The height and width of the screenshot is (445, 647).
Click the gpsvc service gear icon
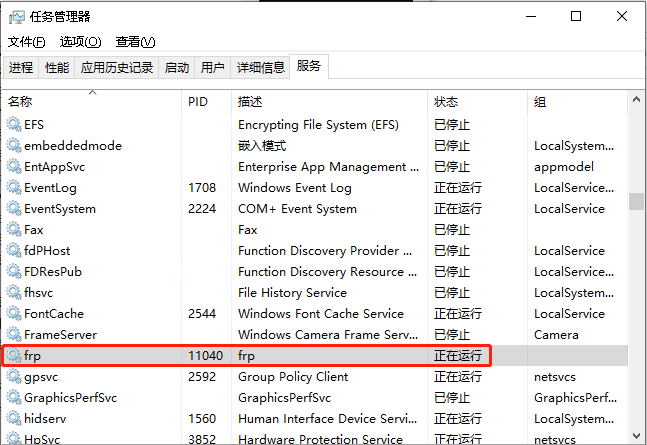(x=14, y=377)
